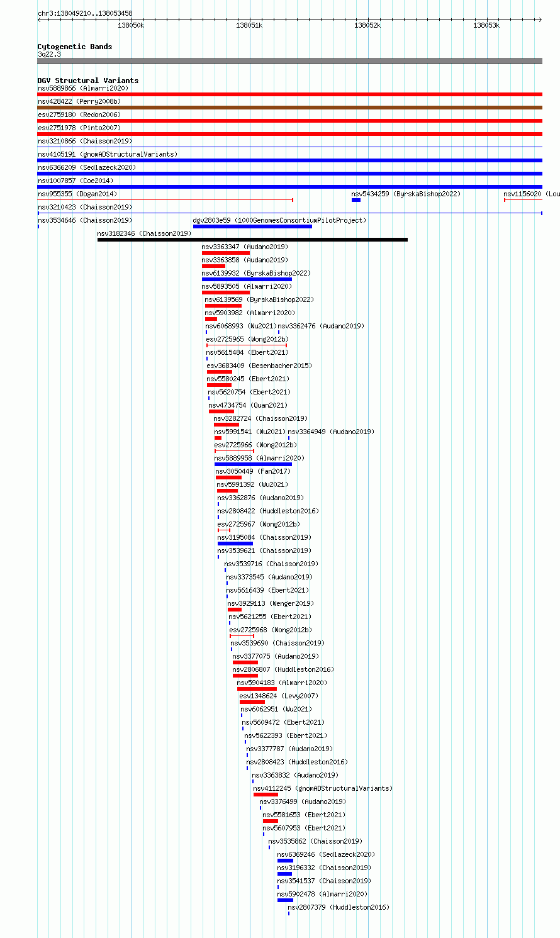Open nsv3539716 (Chaisson2019) entry
This screenshot has width=560, height=938.
(x=271, y=564)
